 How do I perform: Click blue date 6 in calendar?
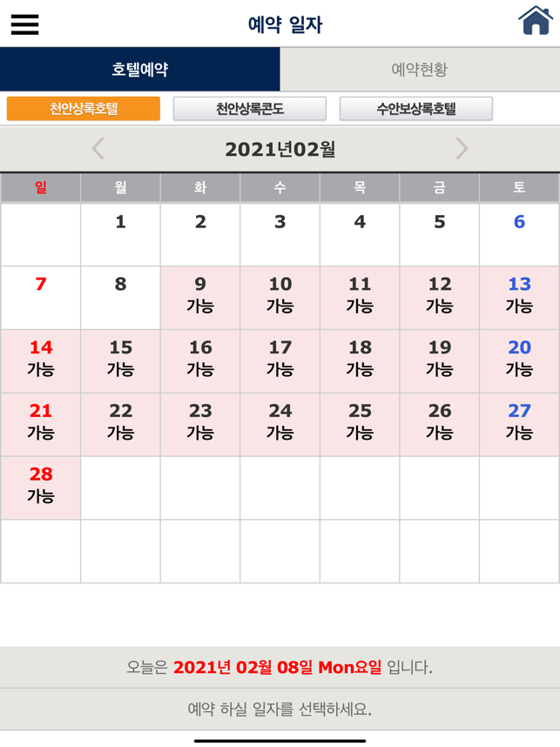pyautogui.click(x=519, y=234)
